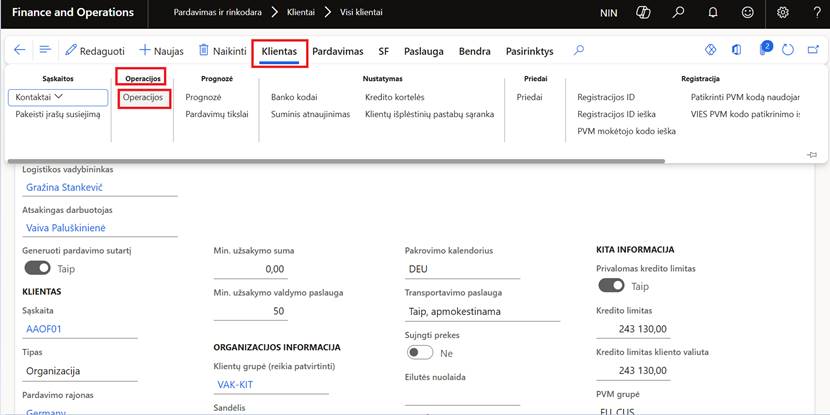
Task: Open Klientų išplėstinių pastabų sąranka
Action: 429,114
